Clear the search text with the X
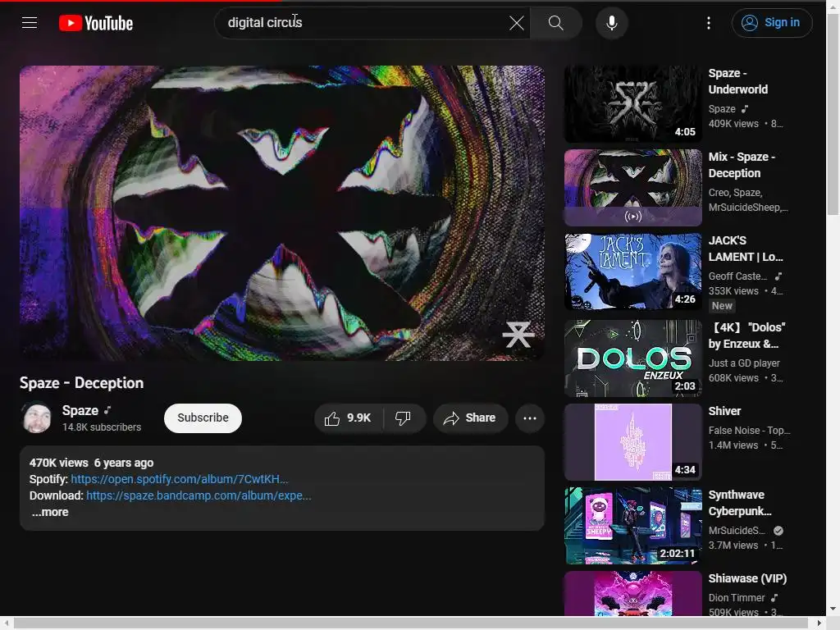The image size is (840, 630). pyautogui.click(x=517, y=23)
